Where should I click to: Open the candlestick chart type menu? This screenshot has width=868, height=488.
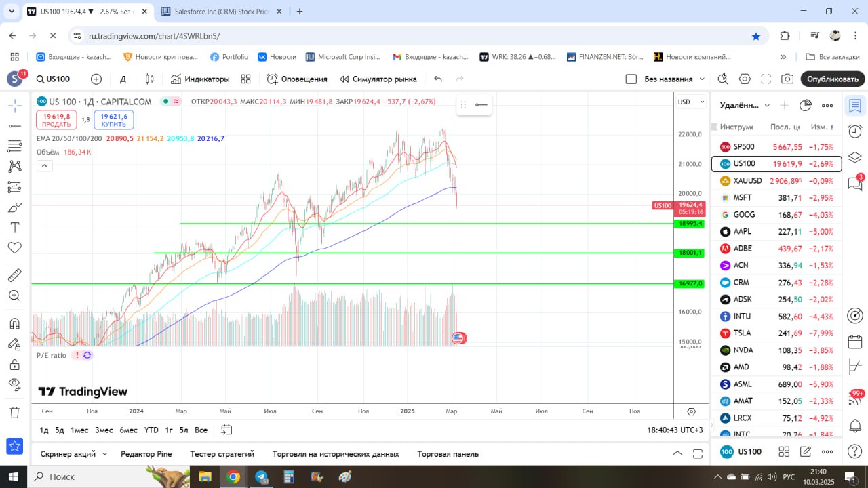[x=150, y=79]
